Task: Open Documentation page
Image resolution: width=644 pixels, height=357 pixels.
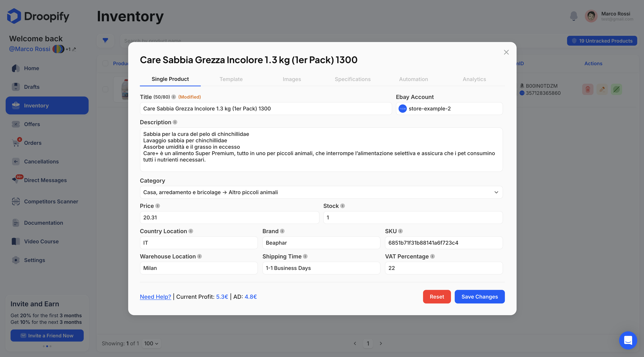Action: pos(44,223)
